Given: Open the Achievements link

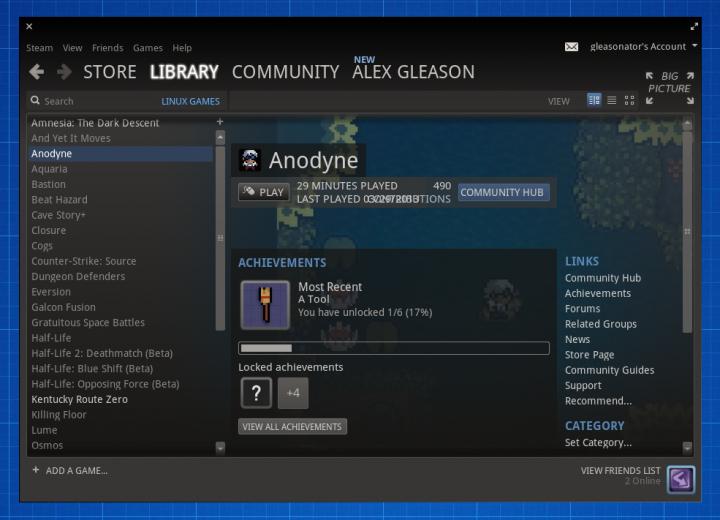Looking at the screenshot, I should pyautogui.click(x=598, y=293).
